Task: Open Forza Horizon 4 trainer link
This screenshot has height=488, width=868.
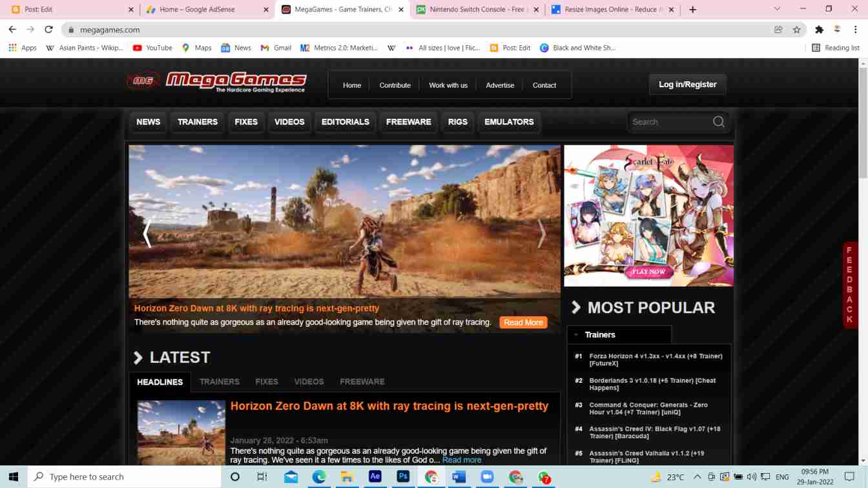Action: click(656, 360)
